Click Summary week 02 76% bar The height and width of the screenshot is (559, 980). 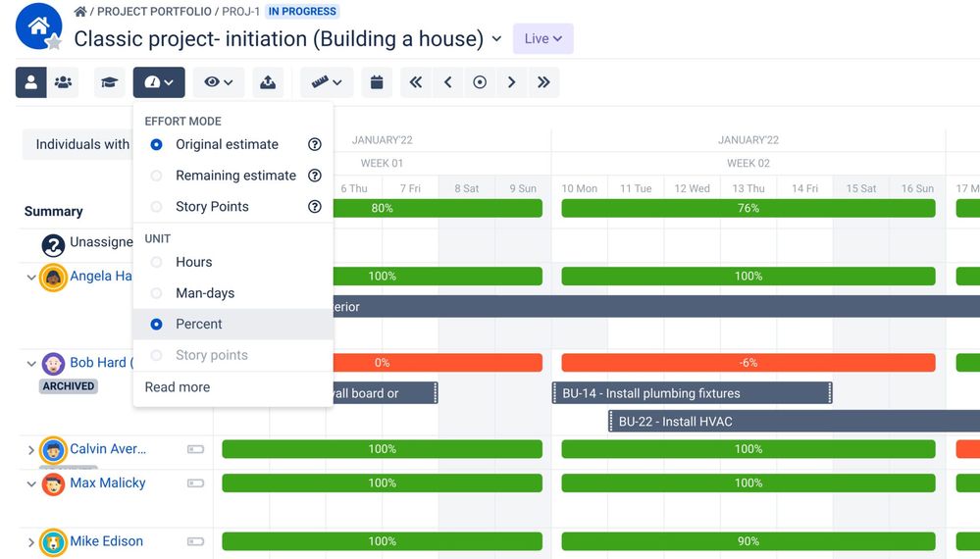(x=748, y=208)
